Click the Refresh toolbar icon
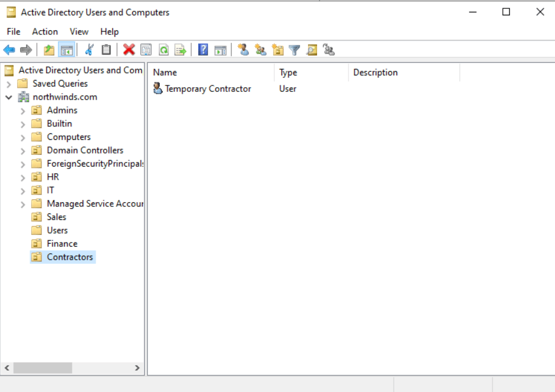 163,50
